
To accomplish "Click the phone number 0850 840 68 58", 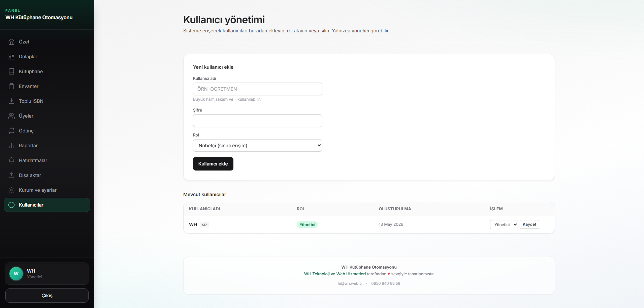I will click(x=386, y=283).
